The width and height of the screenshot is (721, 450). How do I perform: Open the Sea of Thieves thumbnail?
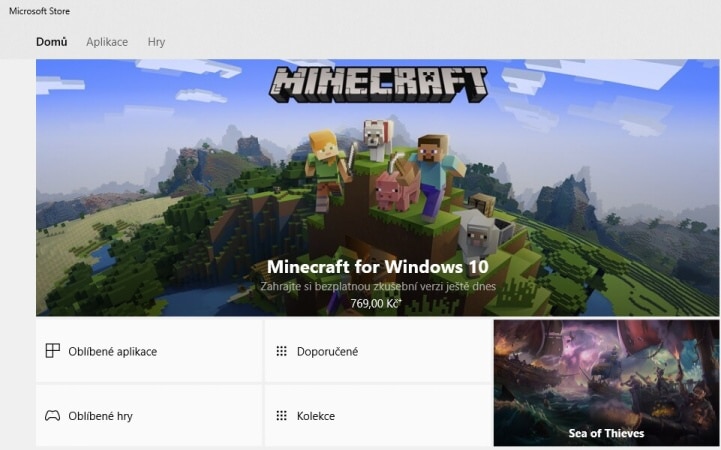click(x=607, y=383)
